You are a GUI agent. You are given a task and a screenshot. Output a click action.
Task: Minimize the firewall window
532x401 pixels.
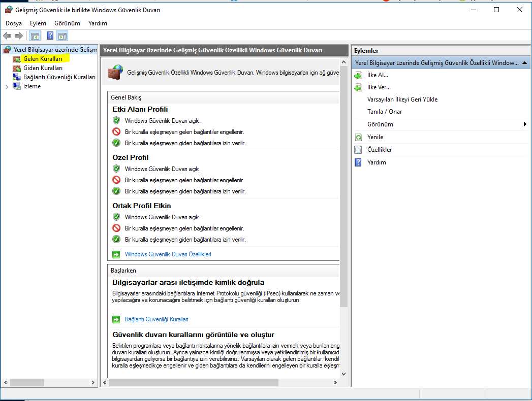[x=474, y=10]
